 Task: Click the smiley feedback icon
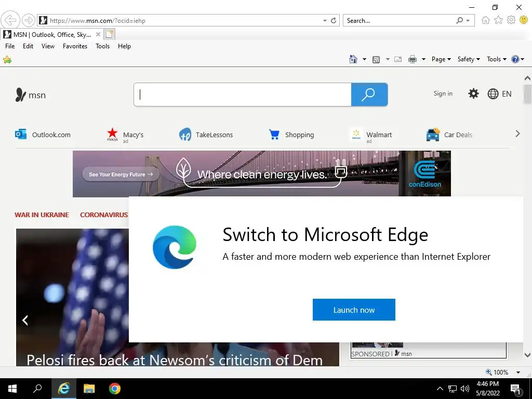tap(524, 20)
